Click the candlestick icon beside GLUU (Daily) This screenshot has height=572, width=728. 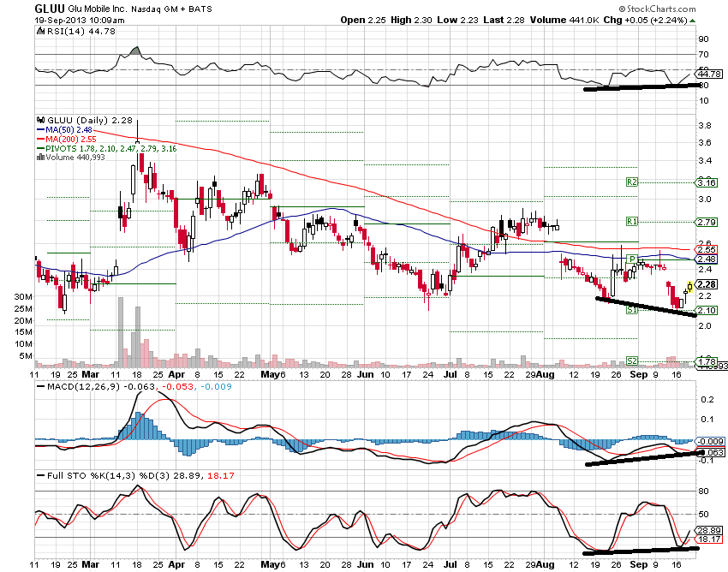point(40,120)
